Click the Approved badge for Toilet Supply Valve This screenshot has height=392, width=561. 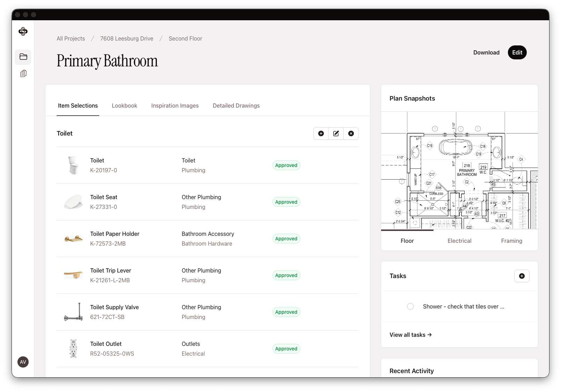click(286, 312)
